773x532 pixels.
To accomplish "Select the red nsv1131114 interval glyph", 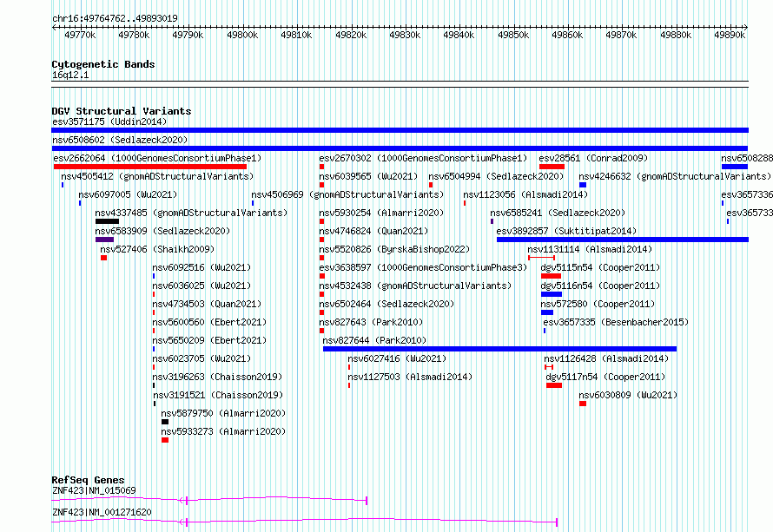I will (541, 258).
